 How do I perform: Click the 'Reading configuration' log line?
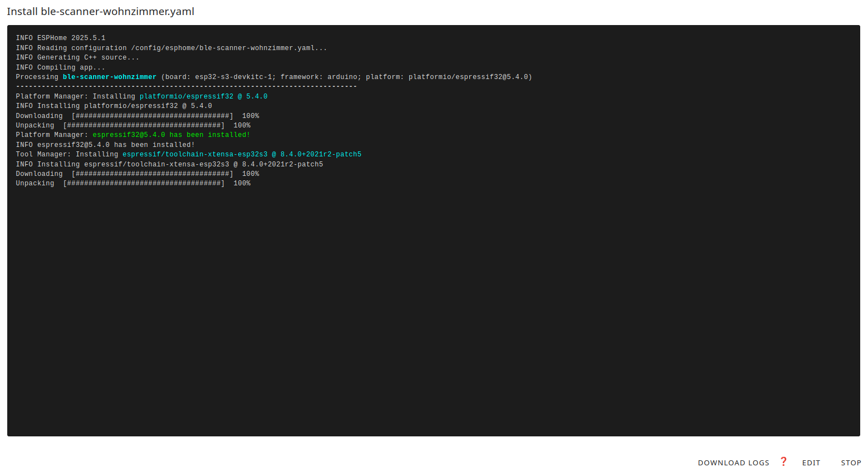171,48
